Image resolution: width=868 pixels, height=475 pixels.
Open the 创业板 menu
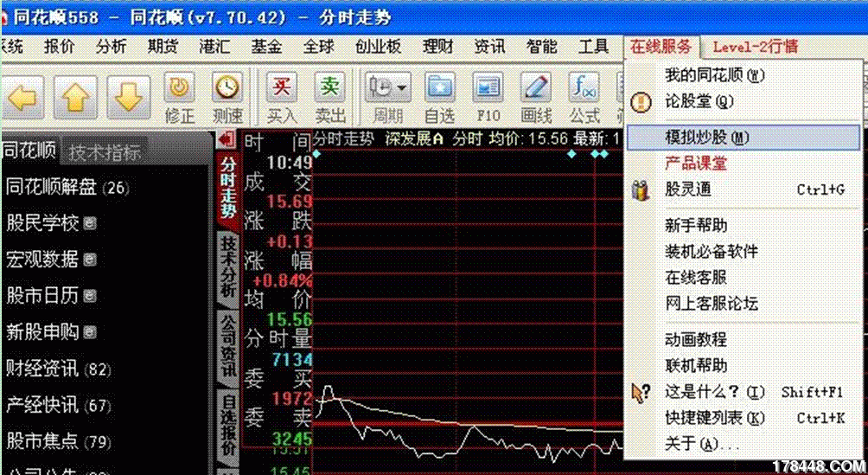tap(378, 47)
